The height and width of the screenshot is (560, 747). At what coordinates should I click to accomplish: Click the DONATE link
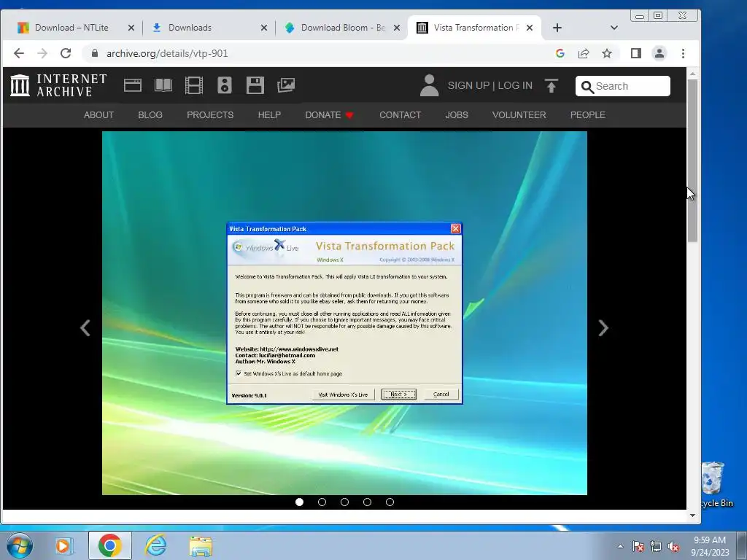pos(329,114)
